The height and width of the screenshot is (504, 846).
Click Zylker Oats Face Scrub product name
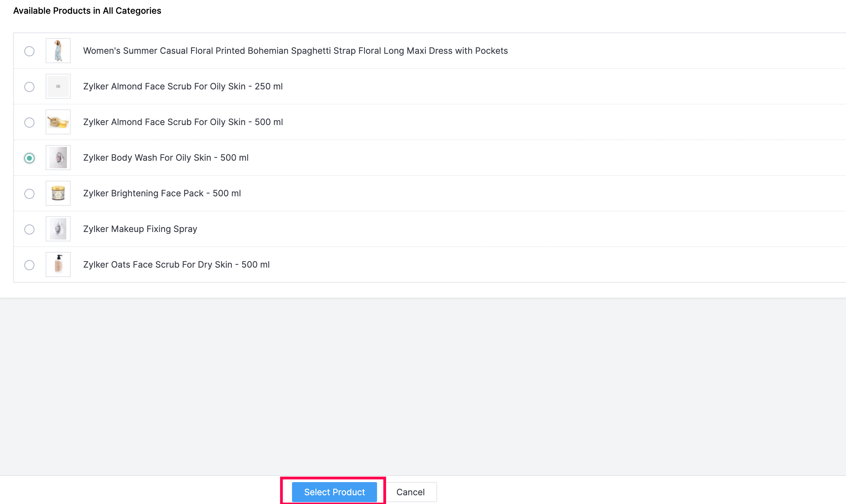pos(176,265)
